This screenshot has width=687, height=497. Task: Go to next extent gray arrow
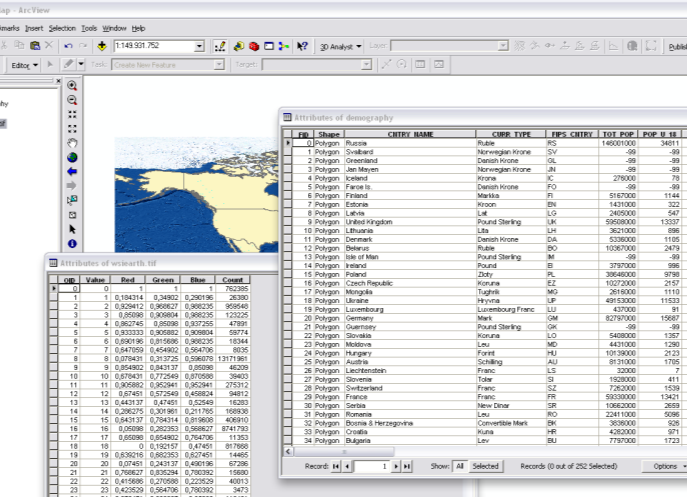[x=71, y=186]
